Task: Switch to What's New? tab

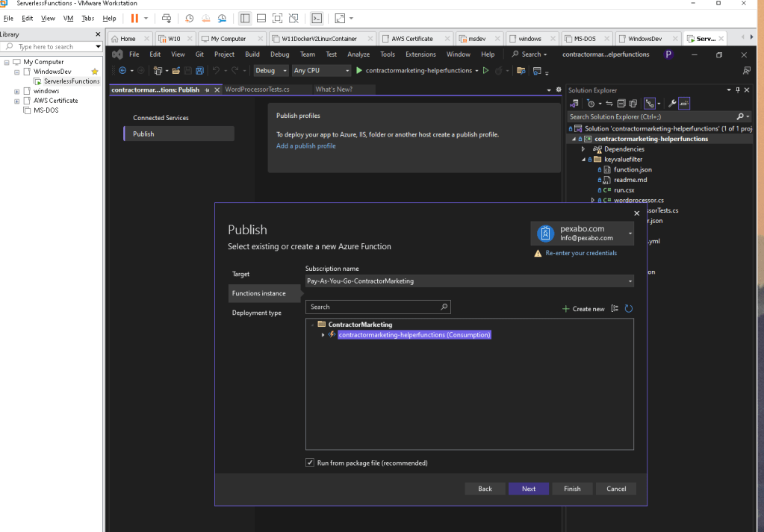Action: (334, 90)
